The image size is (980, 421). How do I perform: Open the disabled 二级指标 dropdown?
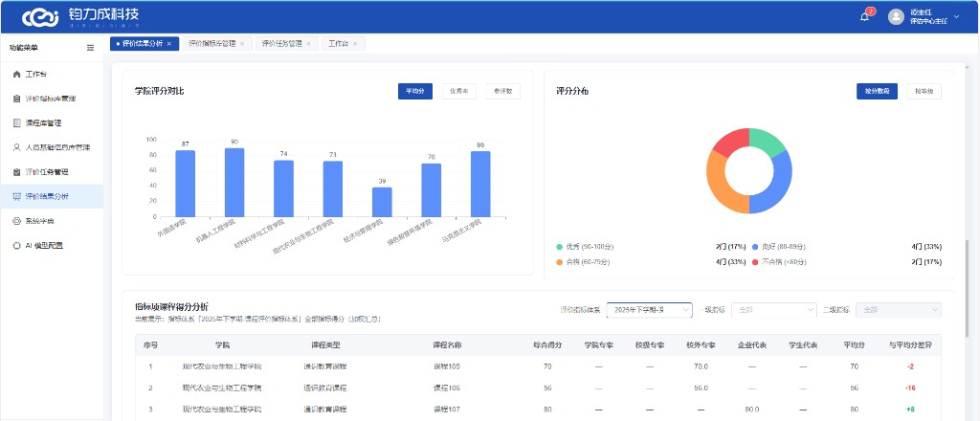coord(899,310)
